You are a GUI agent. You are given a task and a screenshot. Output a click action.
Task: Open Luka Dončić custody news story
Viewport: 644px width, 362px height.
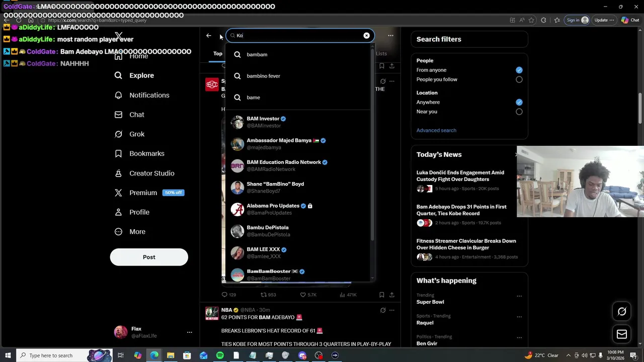coord(460,176)
